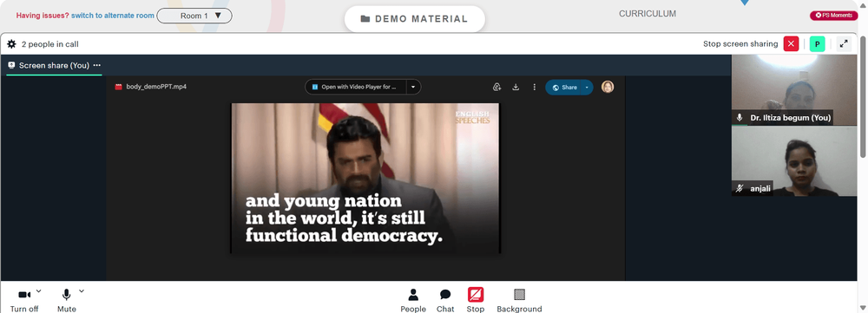Screen dimensions: 868x313
Task: Expand the camera options chevron
Action: [39, 290]
